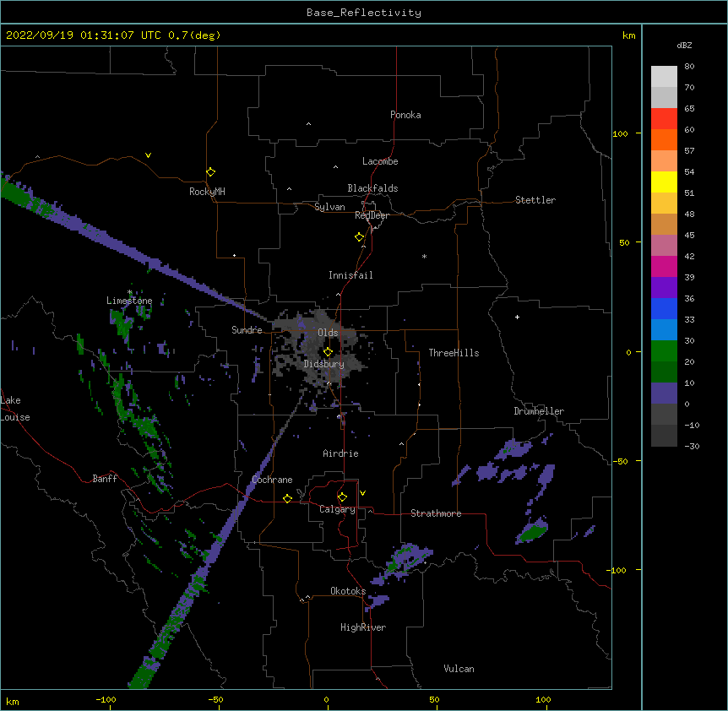The width and height of the screenshot is (728, 711).
Task: Click the 0 tick label on bottom axis
Action: pos(326,699)
